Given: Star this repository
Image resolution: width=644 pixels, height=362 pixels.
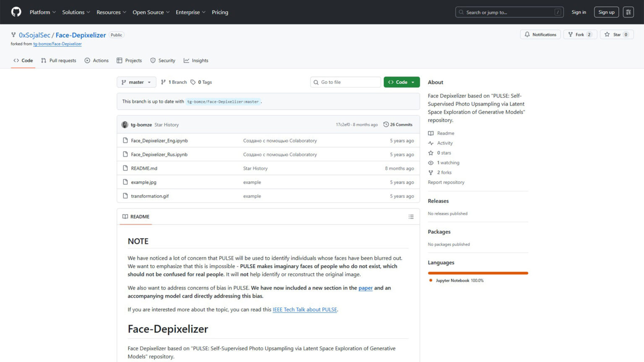Looking at the screenshot, I should pos(613,35).
